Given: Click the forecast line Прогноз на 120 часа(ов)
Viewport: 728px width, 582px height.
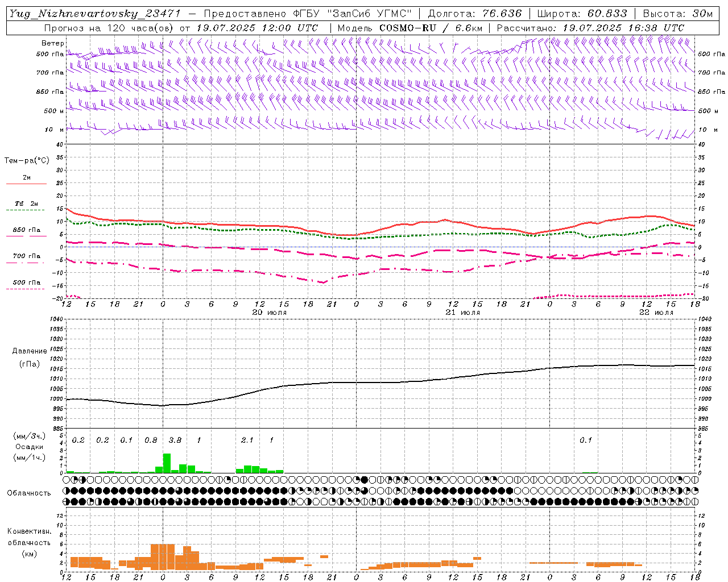Looking at the screenshot, I should [x=109, y=28].
